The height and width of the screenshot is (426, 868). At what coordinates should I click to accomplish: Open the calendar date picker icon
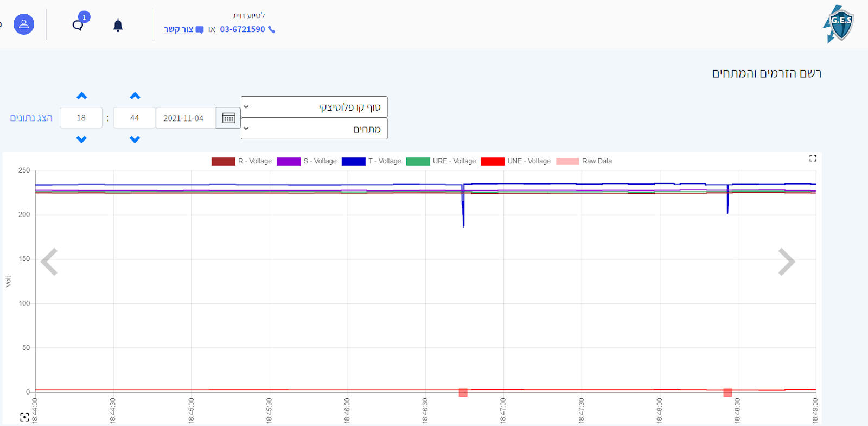pos(228,118)
